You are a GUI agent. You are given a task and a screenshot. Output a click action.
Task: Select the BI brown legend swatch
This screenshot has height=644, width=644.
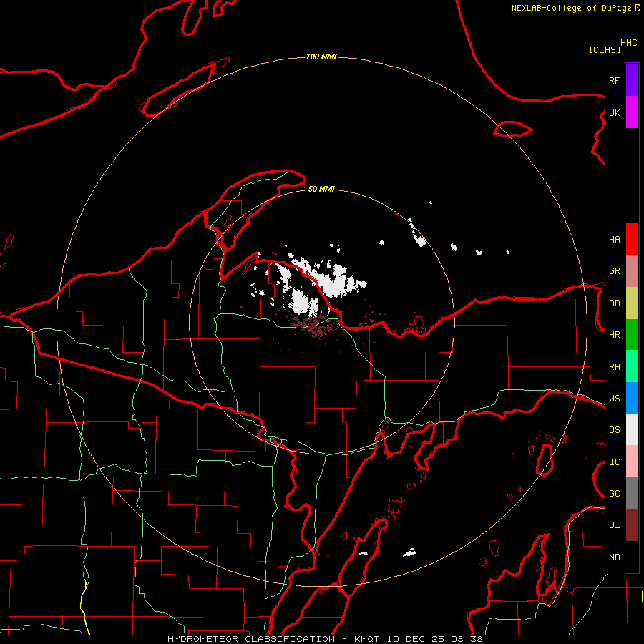632,525
